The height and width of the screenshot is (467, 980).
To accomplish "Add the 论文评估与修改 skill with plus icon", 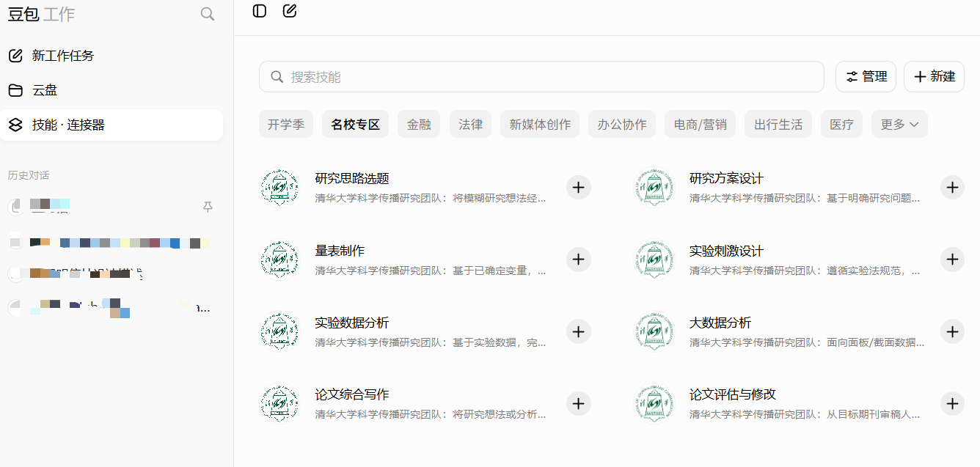I will [952, 403].
